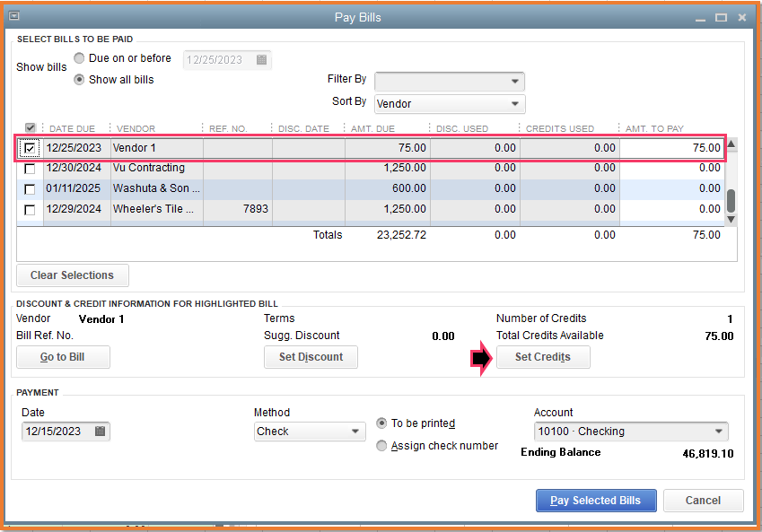Screen dimensions: 762x532
Task: Check the Wheeler's Tile bill checkbox
Action: pos(30,210)
